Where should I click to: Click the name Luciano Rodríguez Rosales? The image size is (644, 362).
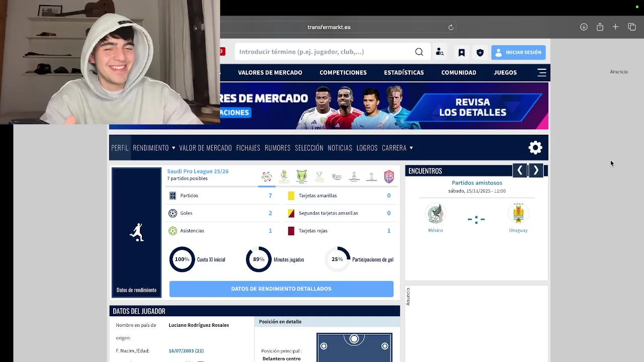pyautogui.click(x=199, y=325)
